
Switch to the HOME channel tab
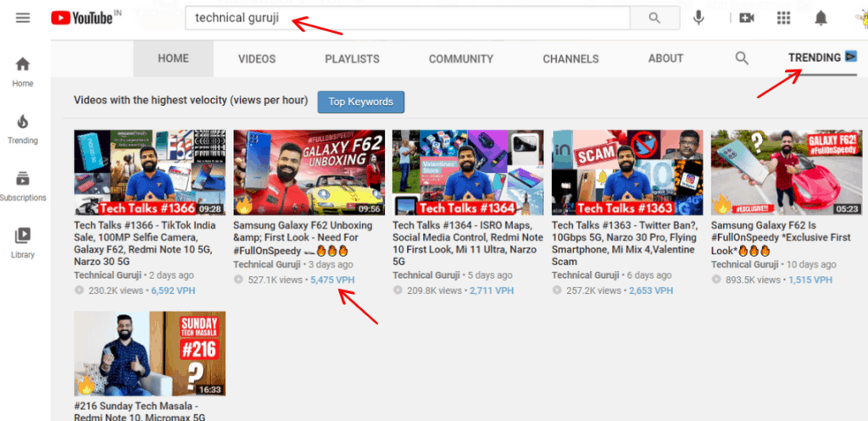pyautogui.click(x=173, y=58)
